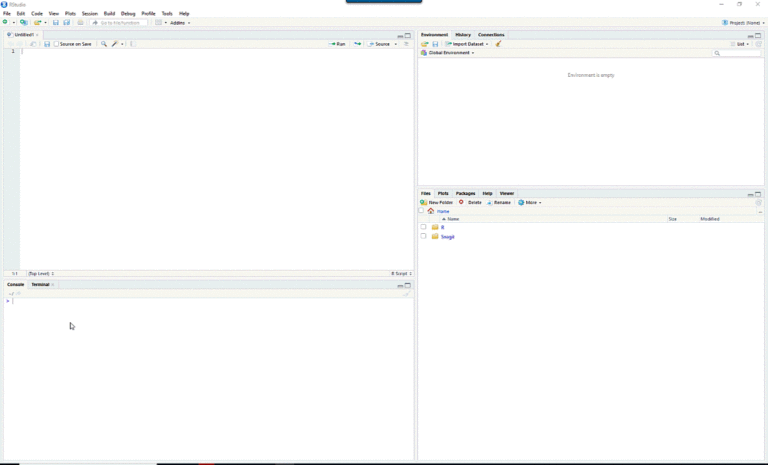The image size is (768, 465).
Task: Click the Home icon in the Files path
Action: (431, 211)
